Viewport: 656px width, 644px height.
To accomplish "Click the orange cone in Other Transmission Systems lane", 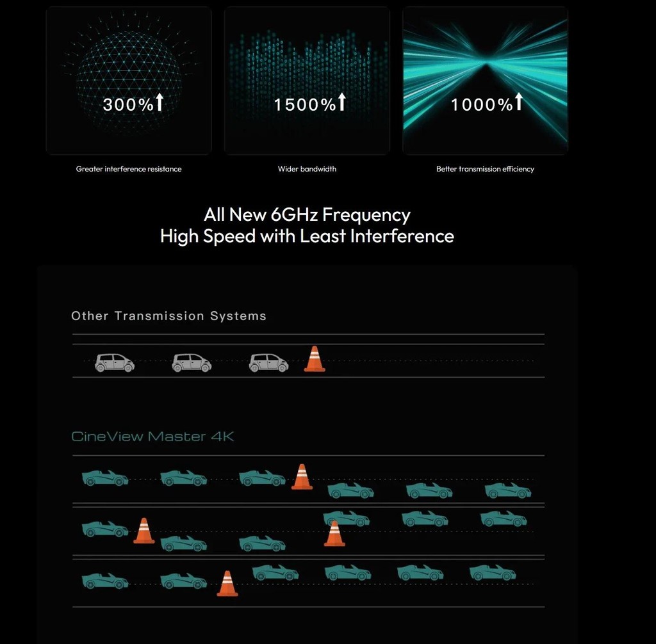I will pyautogui.click(x=314, y=359).
